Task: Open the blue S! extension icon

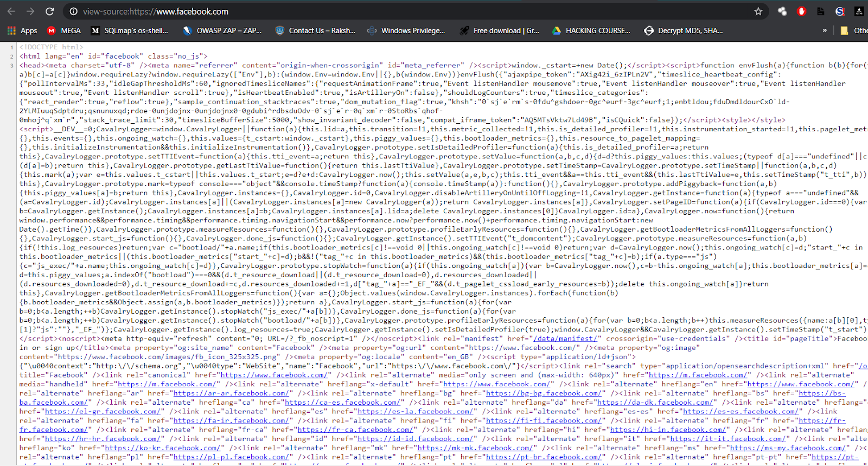Action: (840, 11)
